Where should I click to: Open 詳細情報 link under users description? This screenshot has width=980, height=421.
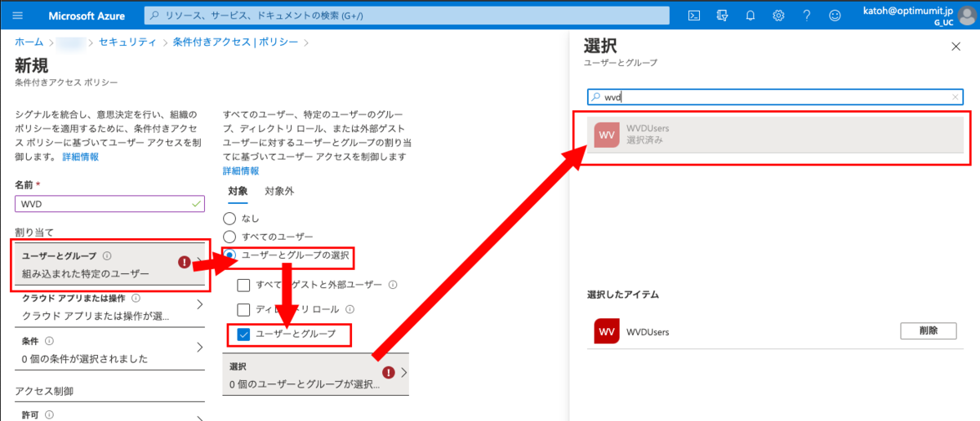coord(241,171)
